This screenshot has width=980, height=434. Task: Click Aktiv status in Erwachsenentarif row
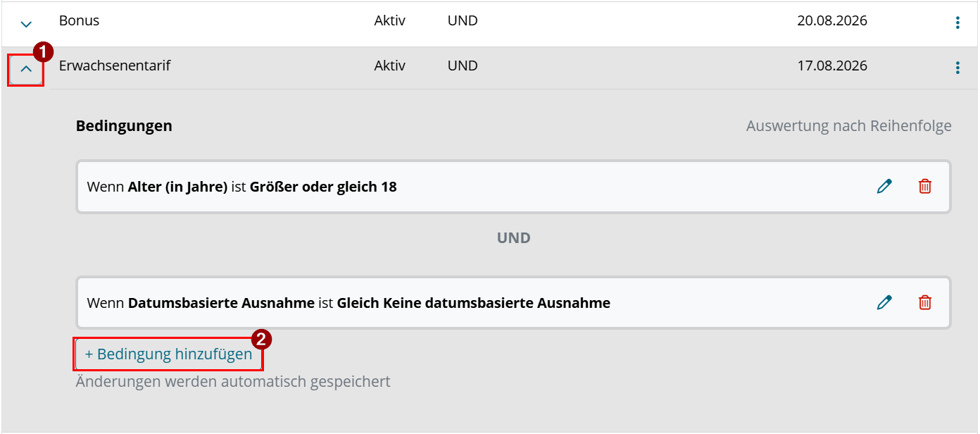tap(390, 66)
